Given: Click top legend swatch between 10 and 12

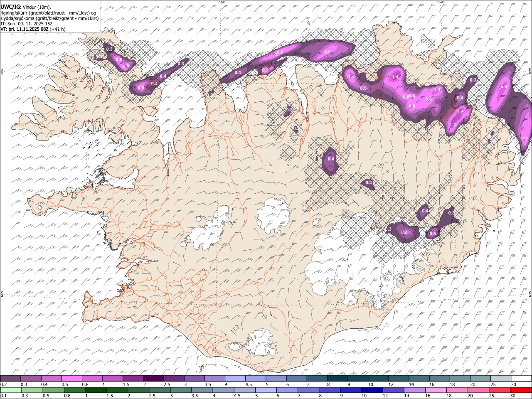Looking at the screenshot, I should pos(378,378).
